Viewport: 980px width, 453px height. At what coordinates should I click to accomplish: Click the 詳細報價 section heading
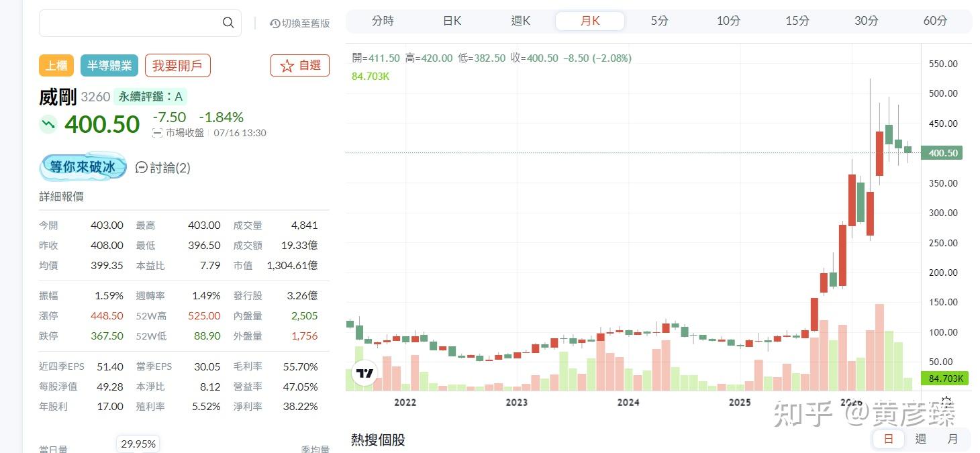[61, 197]
